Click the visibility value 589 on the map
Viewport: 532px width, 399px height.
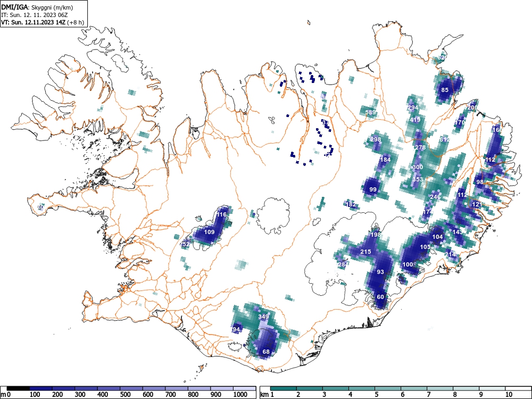pyautogui.click(x=370, y=112)
